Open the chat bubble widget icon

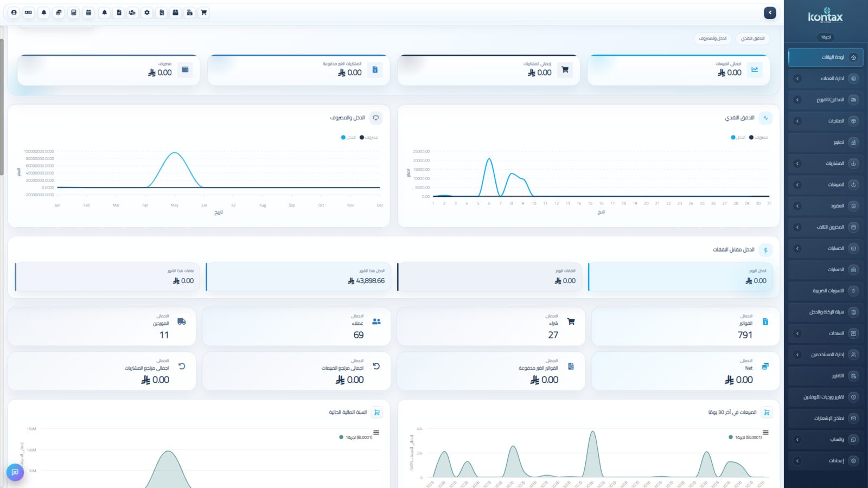(15, 472)
